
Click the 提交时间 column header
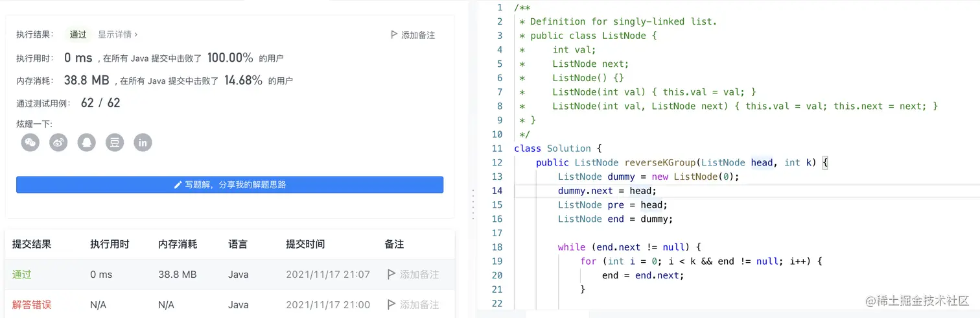coord(305,245)
